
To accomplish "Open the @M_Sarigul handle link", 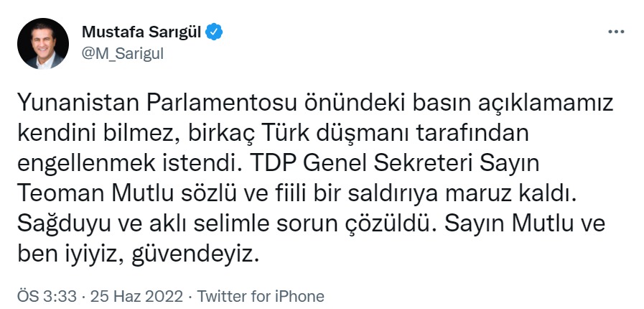I will [x=123, y=55].
